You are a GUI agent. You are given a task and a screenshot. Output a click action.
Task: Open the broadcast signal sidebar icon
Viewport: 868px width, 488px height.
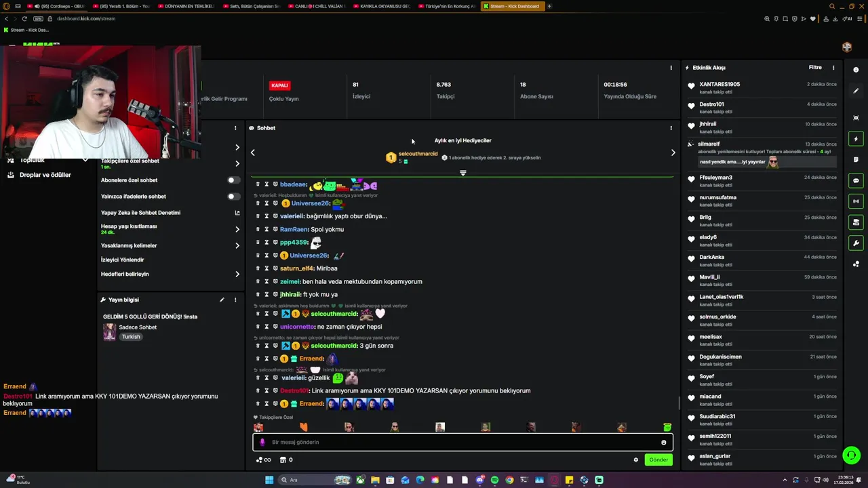(x=856, y=201)
